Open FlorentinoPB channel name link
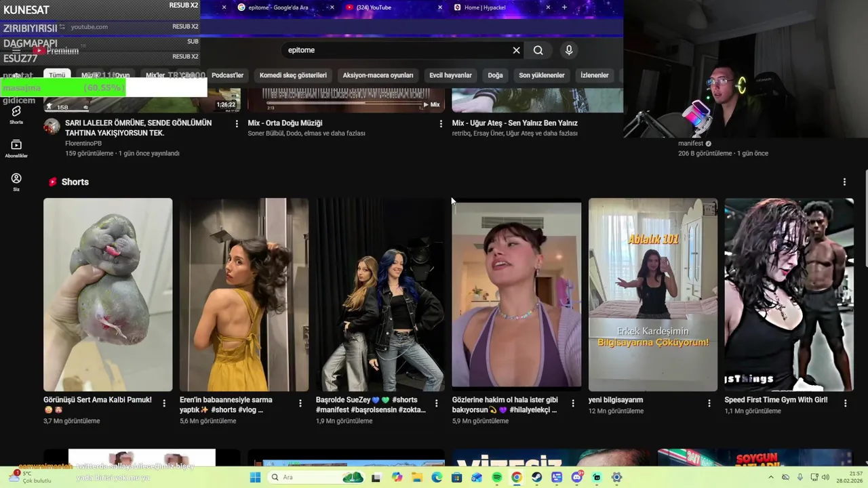The image size is (868, 488). tap(83, 144)
